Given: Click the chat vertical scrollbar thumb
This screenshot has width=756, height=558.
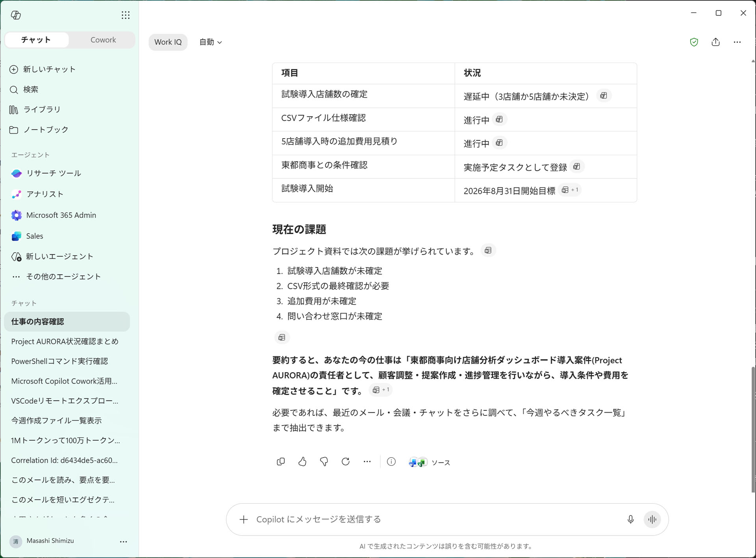Looking at the screenshot, I should point(753,429).
